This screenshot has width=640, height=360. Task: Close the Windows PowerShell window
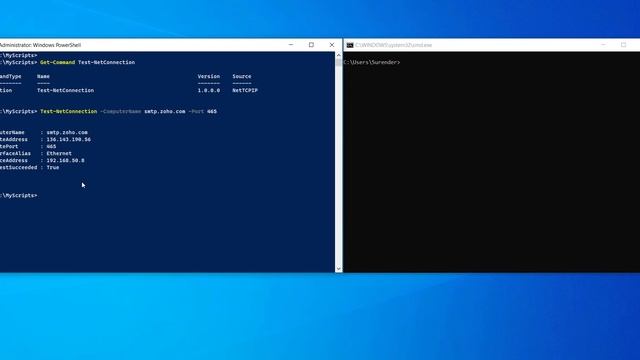point(332,45)
